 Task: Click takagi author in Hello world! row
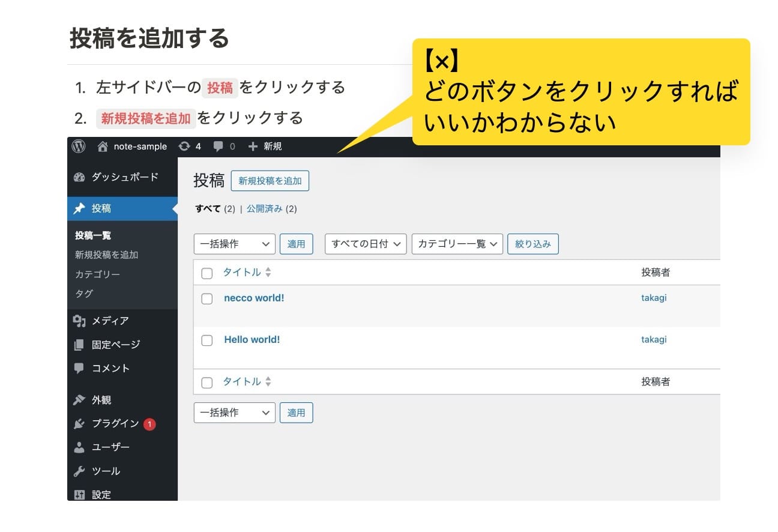point(654,339)
